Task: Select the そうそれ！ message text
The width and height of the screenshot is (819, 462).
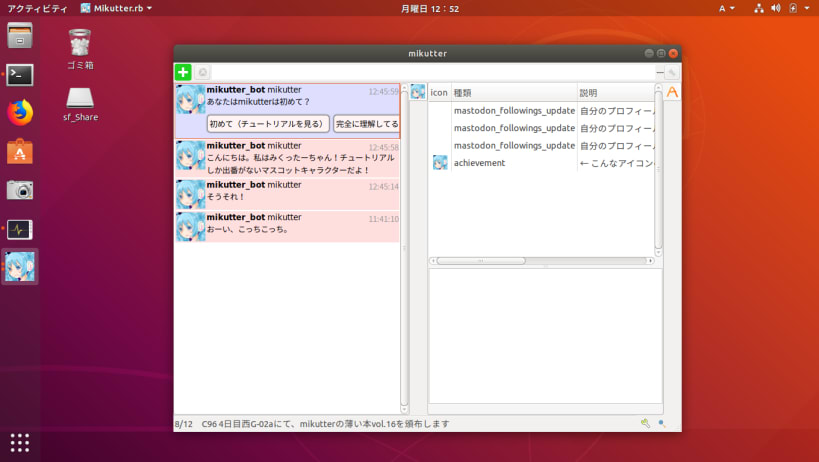Action: click(x=226, y=197)
